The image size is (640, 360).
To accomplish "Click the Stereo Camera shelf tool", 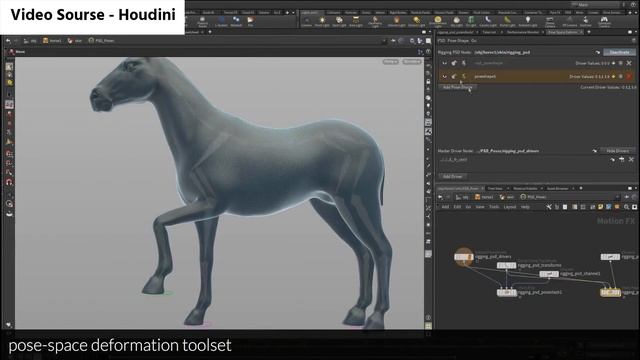I will (550, 22).
